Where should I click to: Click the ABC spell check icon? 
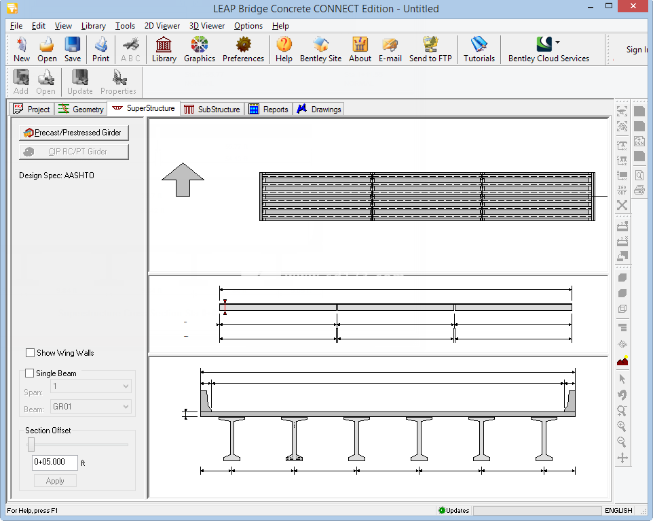click(x=131, y=49)
